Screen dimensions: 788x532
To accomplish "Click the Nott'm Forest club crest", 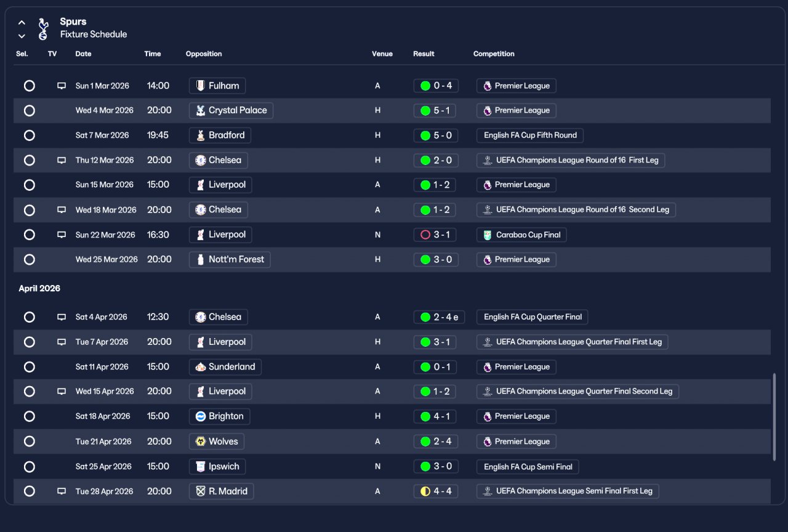I will [200, 259].
